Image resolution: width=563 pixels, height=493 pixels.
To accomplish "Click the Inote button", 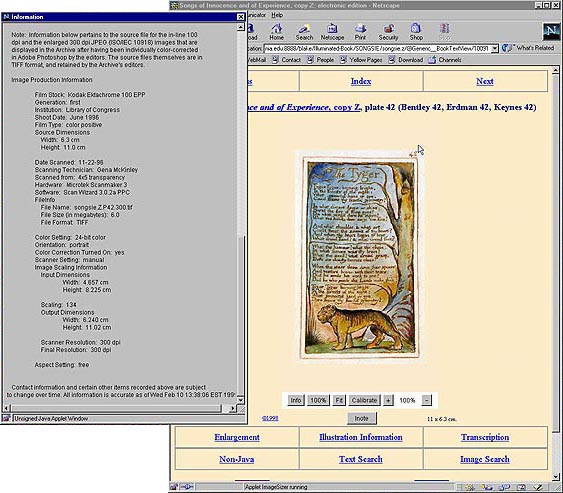I will click(x=362, y=418).
